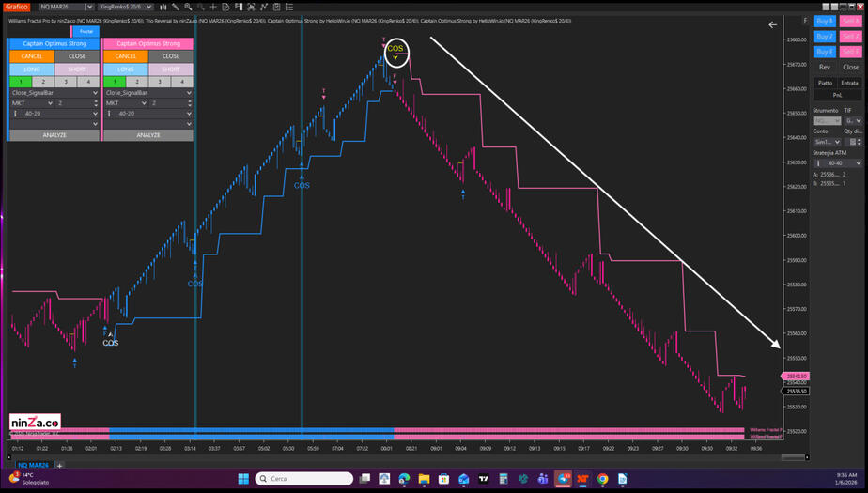
Task: Open Google Chrome from the taskbar
Action: point(602,479)
